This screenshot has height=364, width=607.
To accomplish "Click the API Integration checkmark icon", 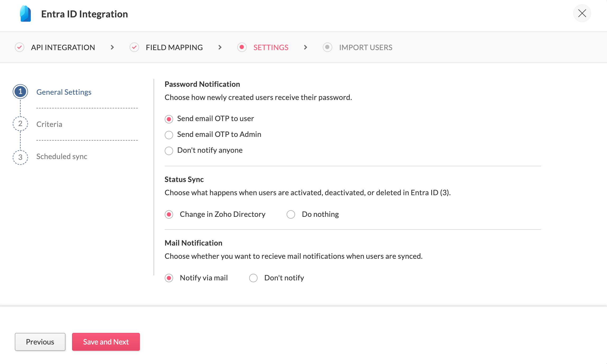I will (20, 47).
